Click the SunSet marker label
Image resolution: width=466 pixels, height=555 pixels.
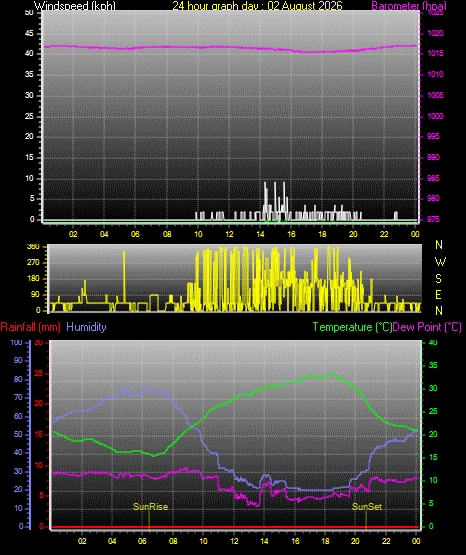pos(367,507)
